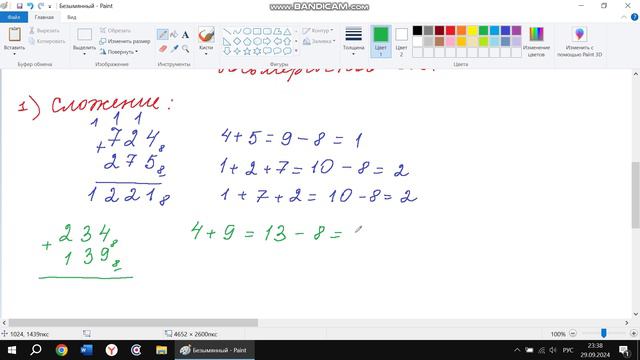Open Edit with Paint 3D
This screenshot has height=360, width=640.
(579, 42)
